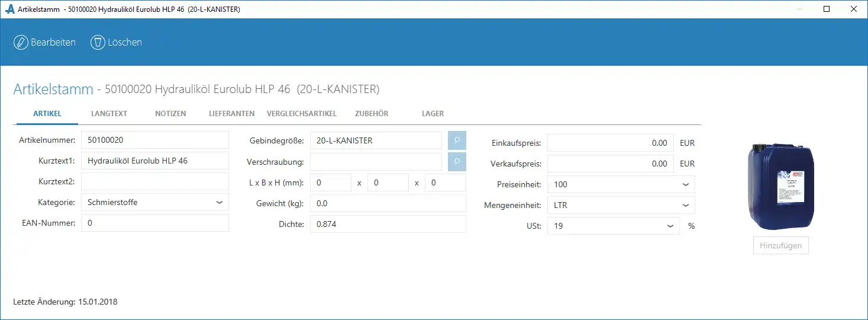Click into the Gebindegröße field

pyautogui.click(x=376, y=140)
